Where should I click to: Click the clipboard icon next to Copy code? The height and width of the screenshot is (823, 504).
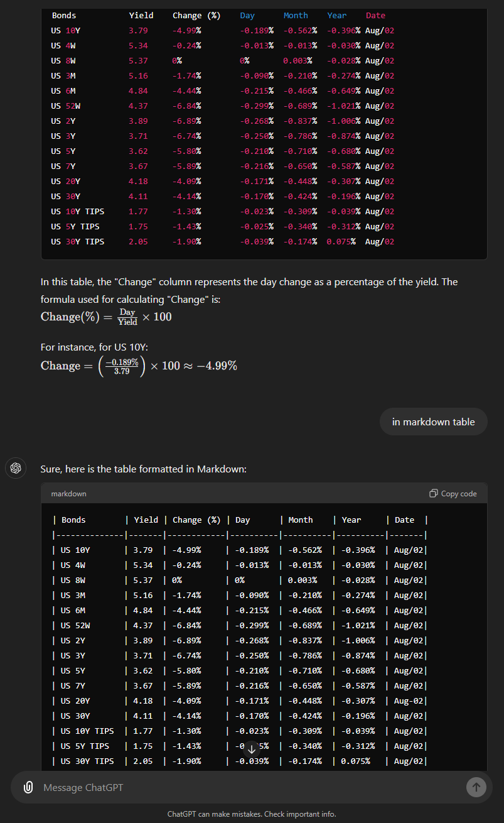[x=433, y=493]
